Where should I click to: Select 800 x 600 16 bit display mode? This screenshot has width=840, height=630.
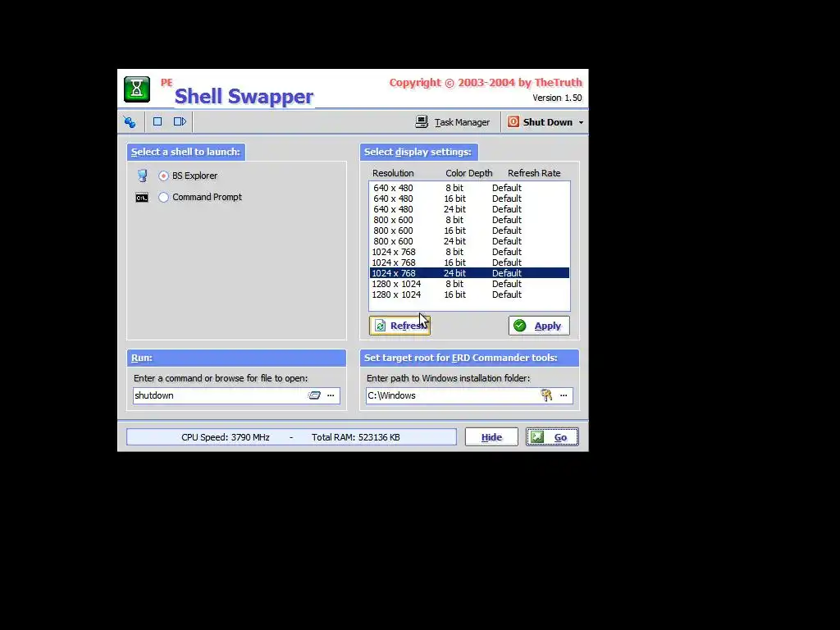tap(469, 231)
